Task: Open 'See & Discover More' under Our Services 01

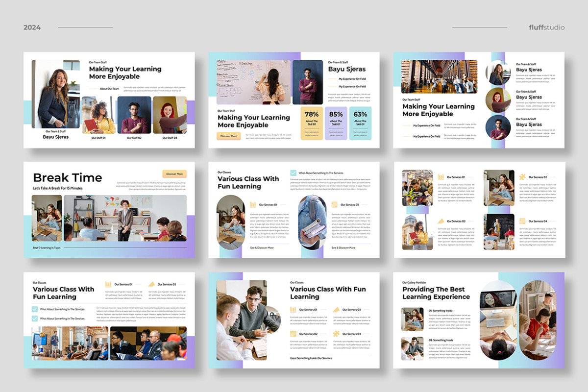Action: pyautogui.click(x=262, y=248)
